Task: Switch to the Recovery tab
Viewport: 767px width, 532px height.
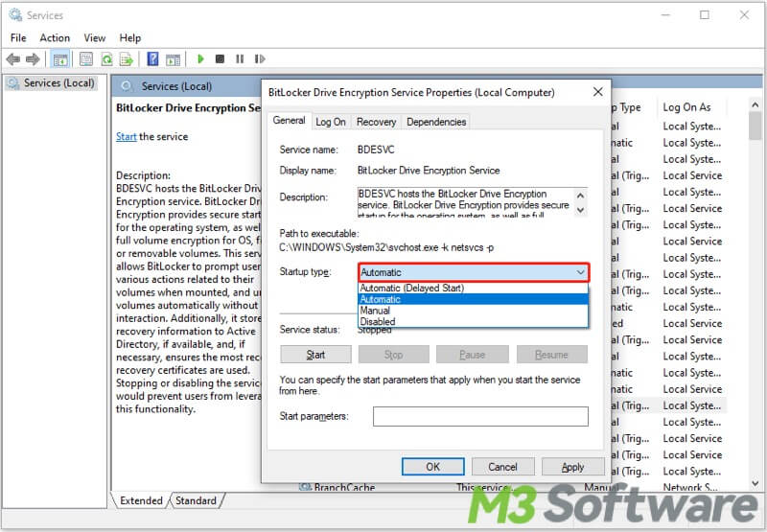Action: coord(376,122)
